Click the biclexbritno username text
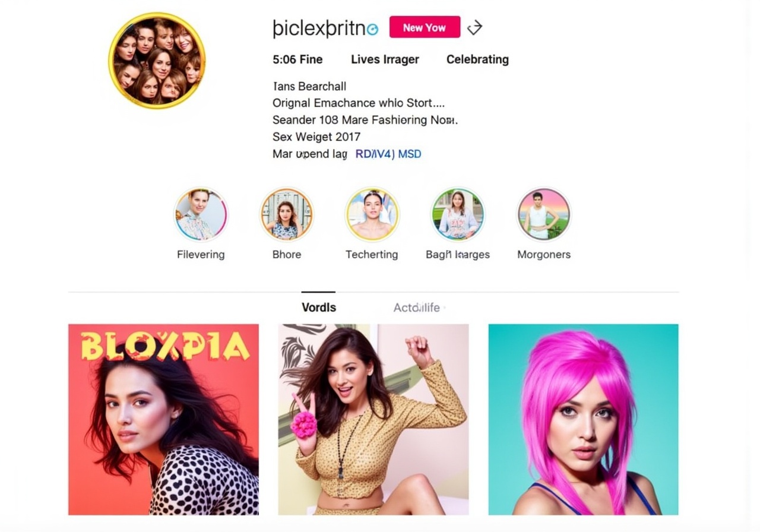This screenshot has height=532, width=760. (x=319, y=28)
